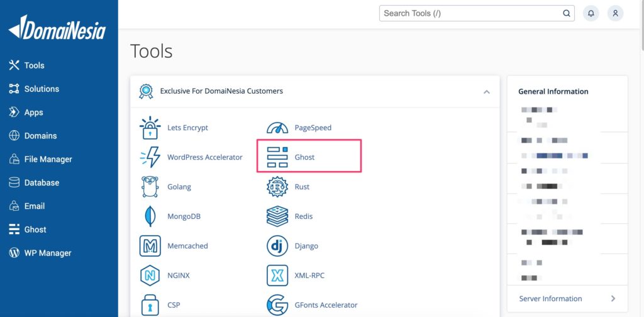
Task: Open the WordPress Accelerator link
Action: (205, 157)
